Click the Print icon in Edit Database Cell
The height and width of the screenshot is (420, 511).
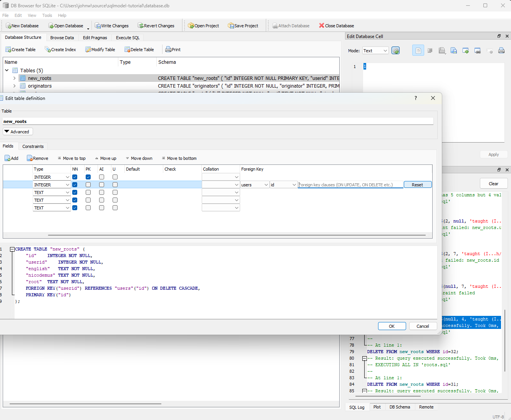coord(501,51)
